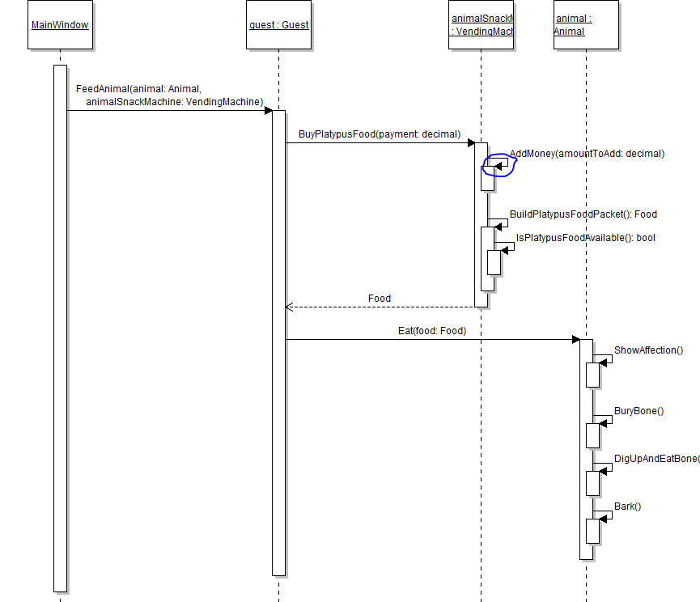This screenshot has height=602, width=700.
Task: Select the dashed Food return message label
Action: point(379,299)
